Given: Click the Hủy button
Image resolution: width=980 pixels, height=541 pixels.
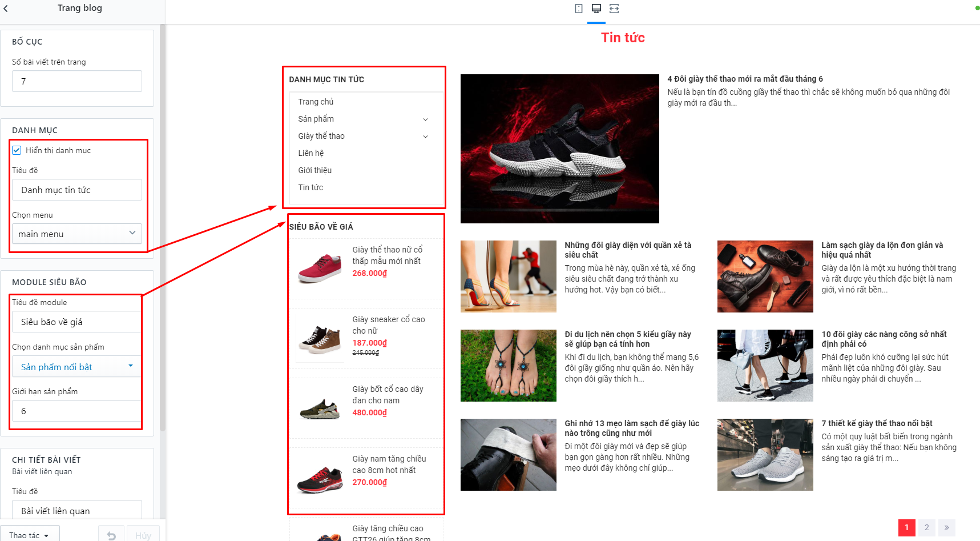Looking at the screenshot, I should [143, 535].
